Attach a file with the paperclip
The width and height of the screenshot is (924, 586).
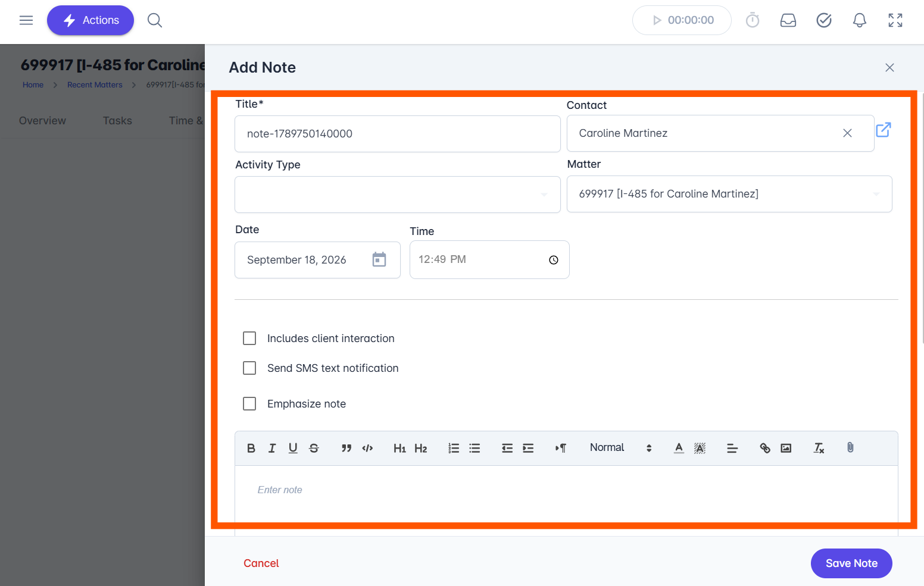850,447
